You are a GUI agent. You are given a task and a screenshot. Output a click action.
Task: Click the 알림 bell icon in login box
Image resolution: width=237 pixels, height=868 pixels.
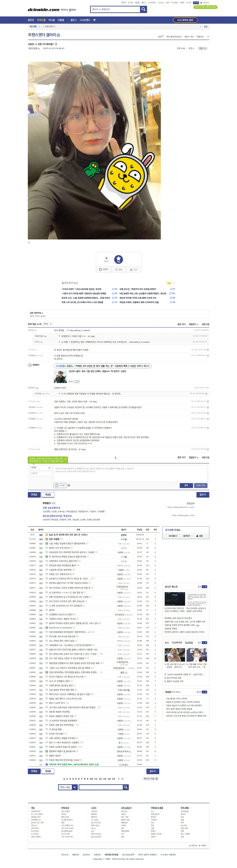pos(197,536)
